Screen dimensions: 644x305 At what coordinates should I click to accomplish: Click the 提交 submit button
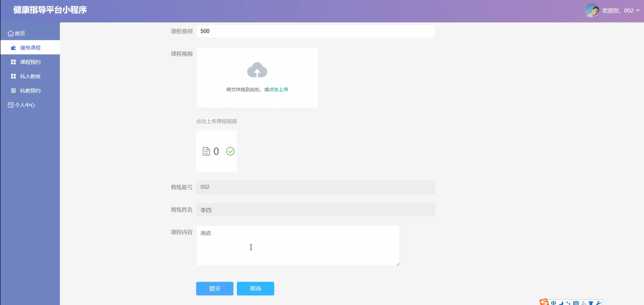point(214,289)
